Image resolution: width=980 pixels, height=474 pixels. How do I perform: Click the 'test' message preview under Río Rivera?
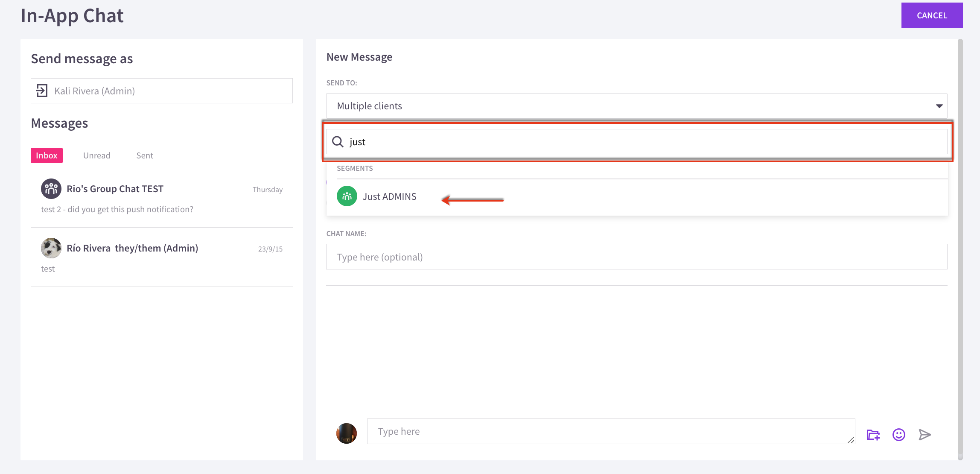(48, 269)
